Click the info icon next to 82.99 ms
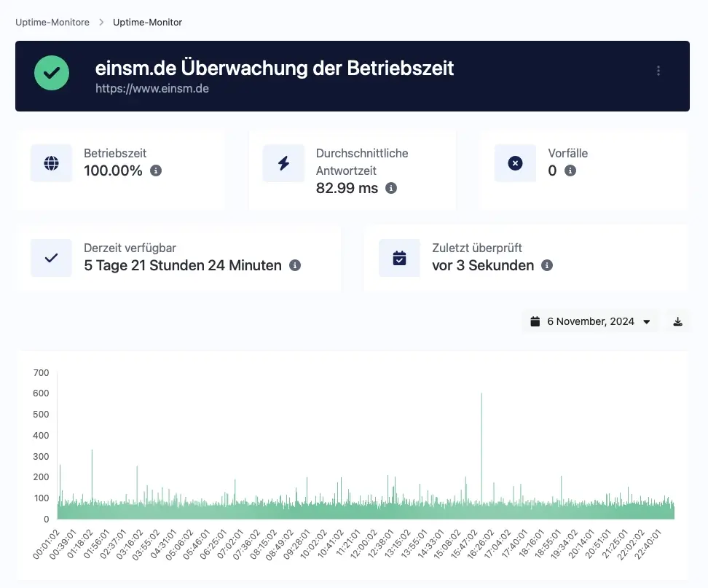Screen dimensions: 708x588 coord(391,188)
